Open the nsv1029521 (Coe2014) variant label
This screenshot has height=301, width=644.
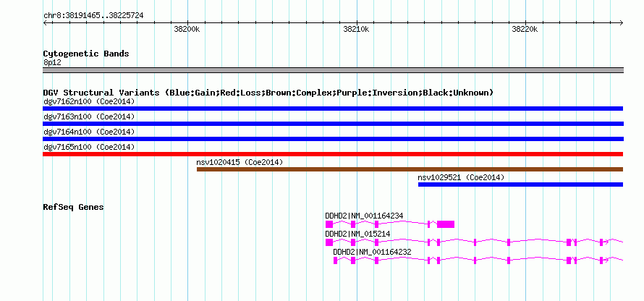tap(461, 177)
